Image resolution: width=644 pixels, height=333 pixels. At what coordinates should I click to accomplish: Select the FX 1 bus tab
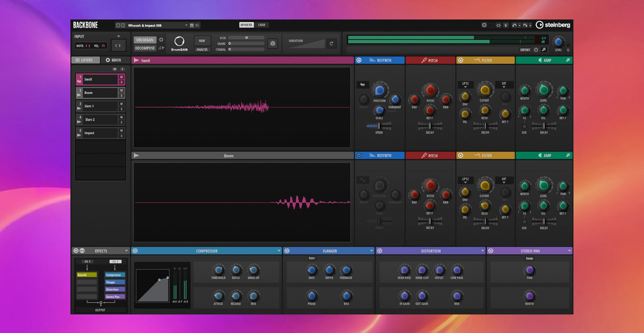(87, 262)
